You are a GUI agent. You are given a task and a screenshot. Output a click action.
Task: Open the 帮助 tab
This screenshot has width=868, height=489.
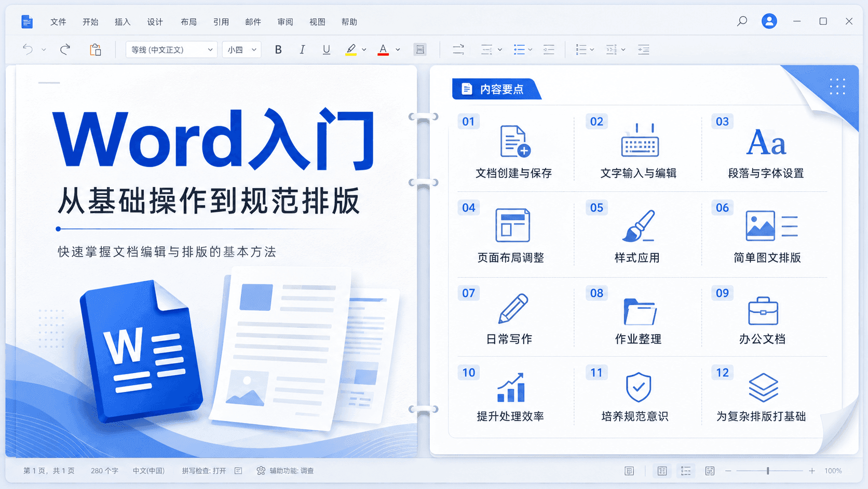tap(349, 22)
